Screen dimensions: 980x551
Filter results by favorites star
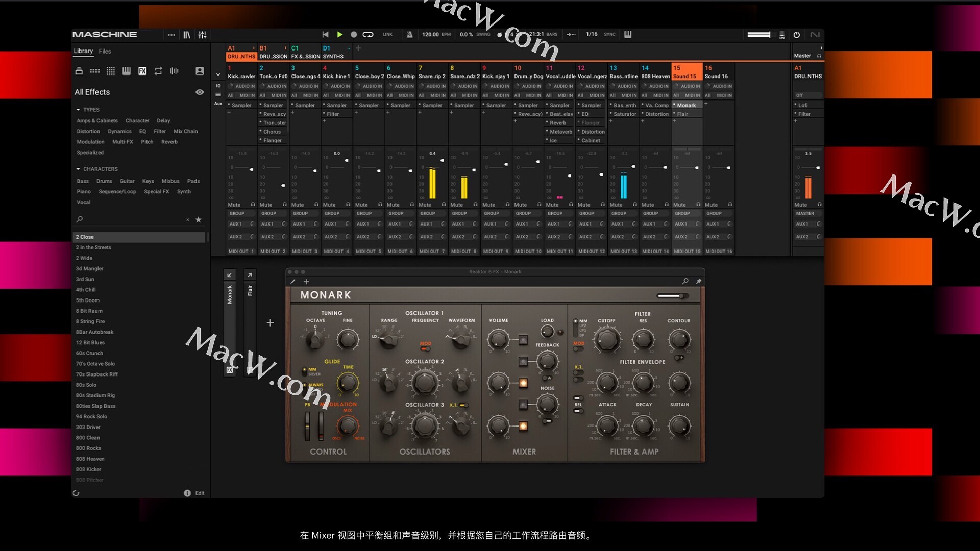coord(199,219)
